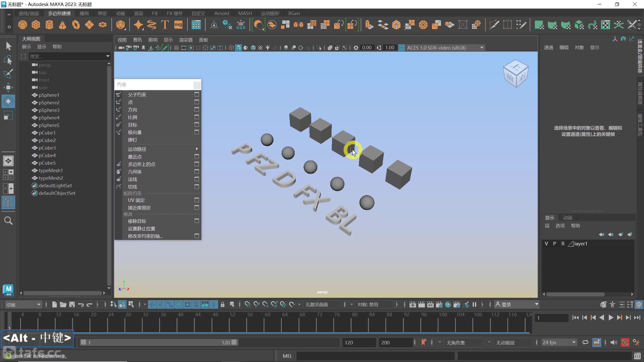Open the 无动画层 animation layer dropdown
Viewport: 644px width, 362px height.
(x=513, y=342)
